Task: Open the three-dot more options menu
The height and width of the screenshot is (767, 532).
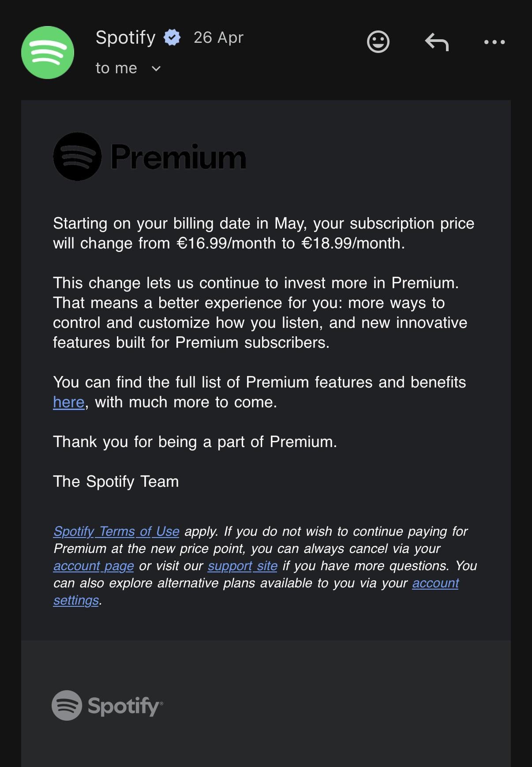Action: point(494,42)
